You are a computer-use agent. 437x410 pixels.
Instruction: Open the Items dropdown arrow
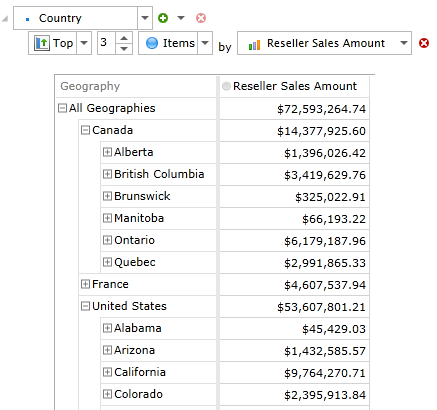click(205, 43)
